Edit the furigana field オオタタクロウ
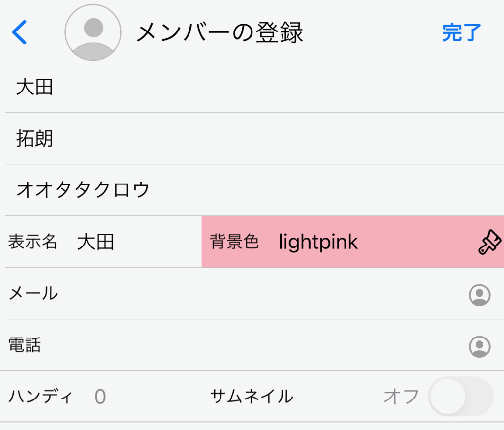This screenshot has height=430, width=504. [x=246, y=190]
